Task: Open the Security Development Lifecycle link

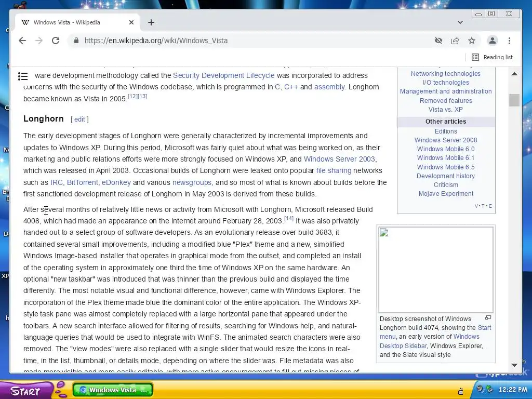Action: click(x=223, y=75)
